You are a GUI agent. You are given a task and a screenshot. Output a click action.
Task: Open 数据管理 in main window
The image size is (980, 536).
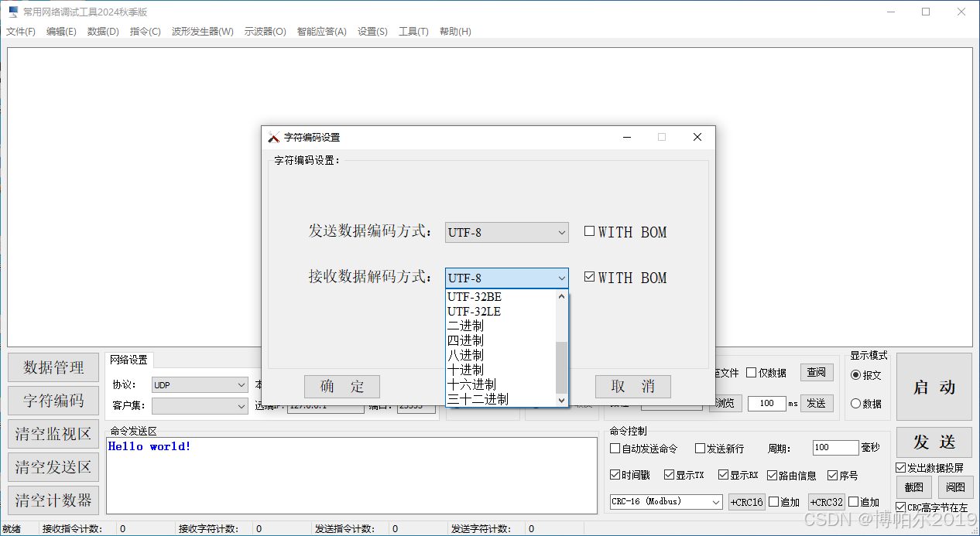tap(53, 367)
